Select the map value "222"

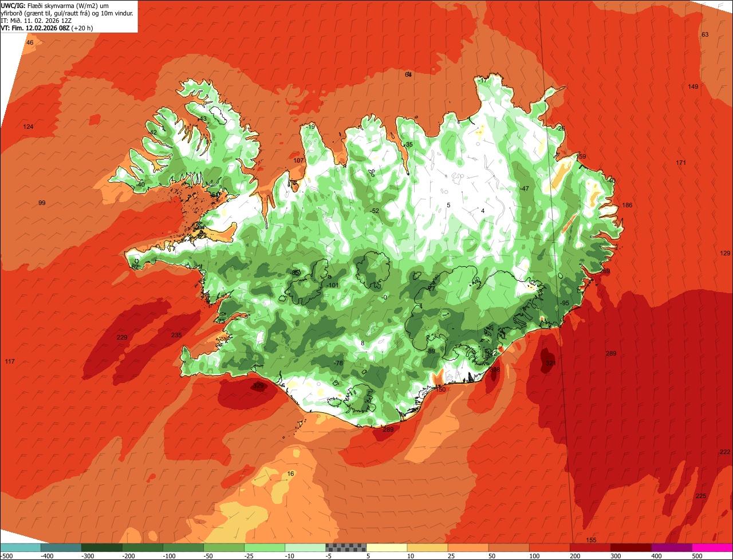(725, 452)
